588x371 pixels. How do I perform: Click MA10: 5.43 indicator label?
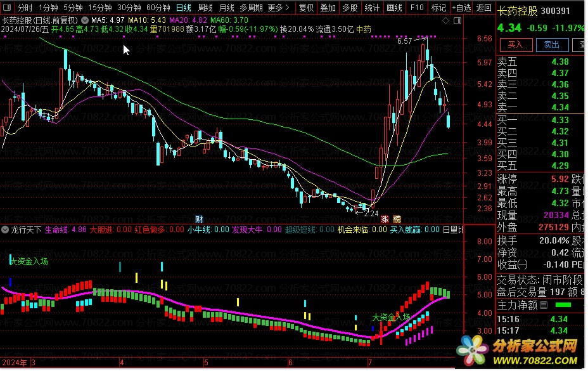click(147, 20)
